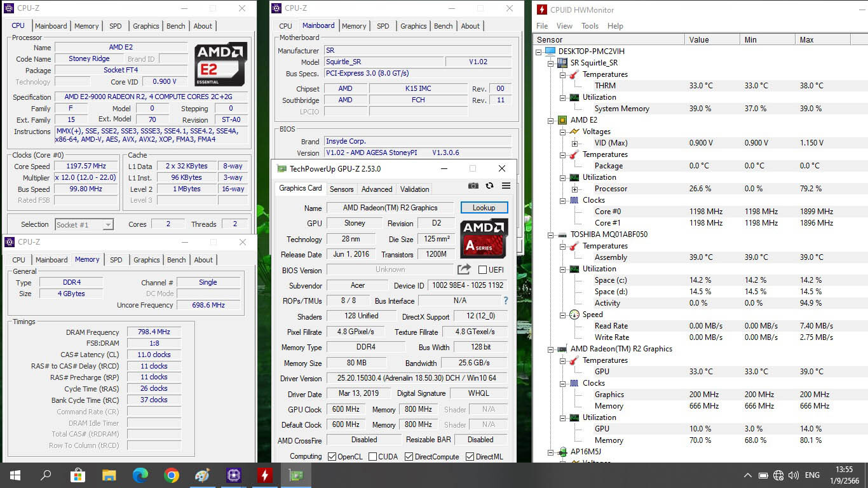Take a screenshot with GPU-Z camera icon
Viewport: 868px width, 488px height.
473,186
